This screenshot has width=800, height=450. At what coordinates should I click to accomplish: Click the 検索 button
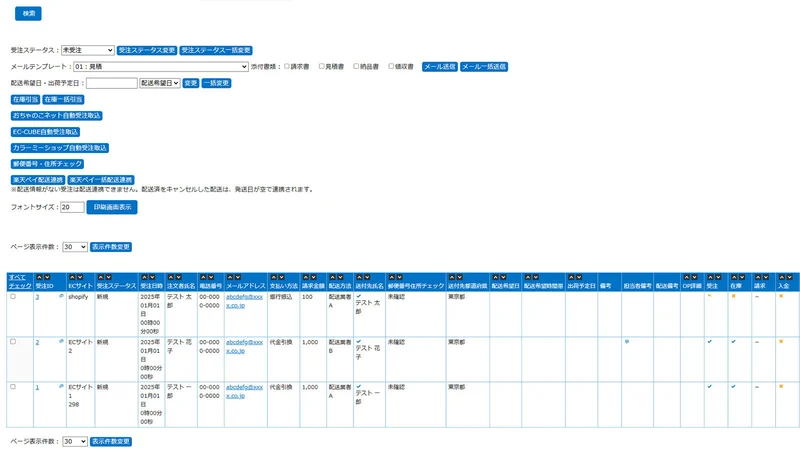click(x=28, y=13)
